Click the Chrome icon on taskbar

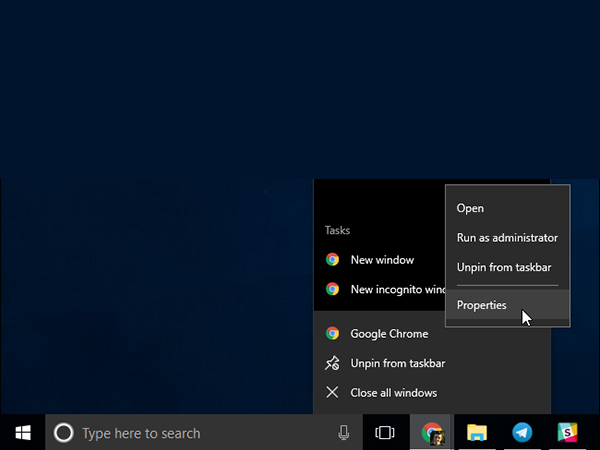point(432,433)
